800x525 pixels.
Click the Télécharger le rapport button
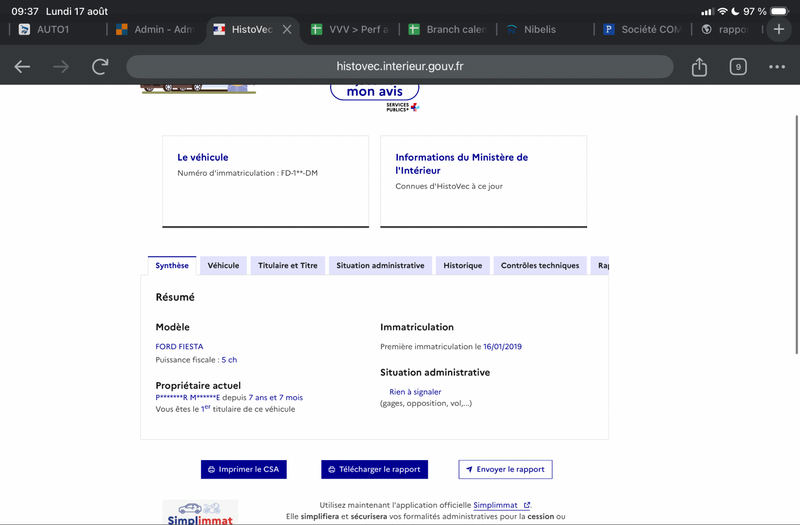click(x=374, y=469)
